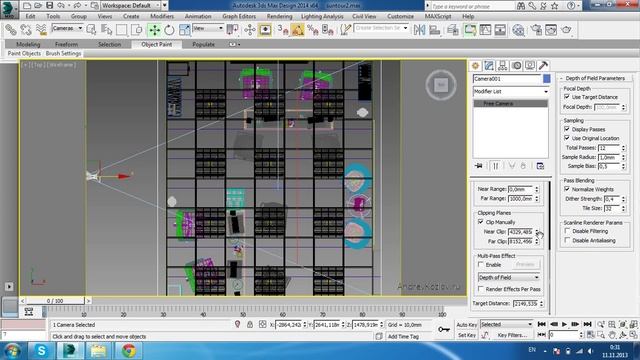
Task: Open the Depth of Field effect dropdown
Action: [x=509, y=278]
